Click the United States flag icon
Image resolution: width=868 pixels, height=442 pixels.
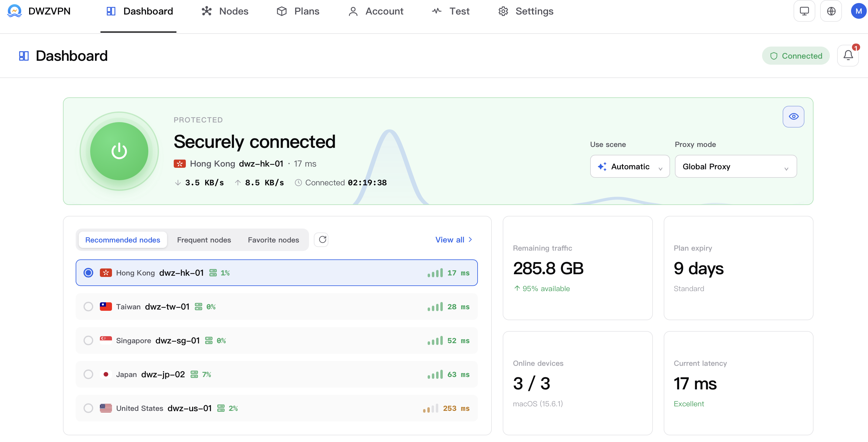(105, 408)
